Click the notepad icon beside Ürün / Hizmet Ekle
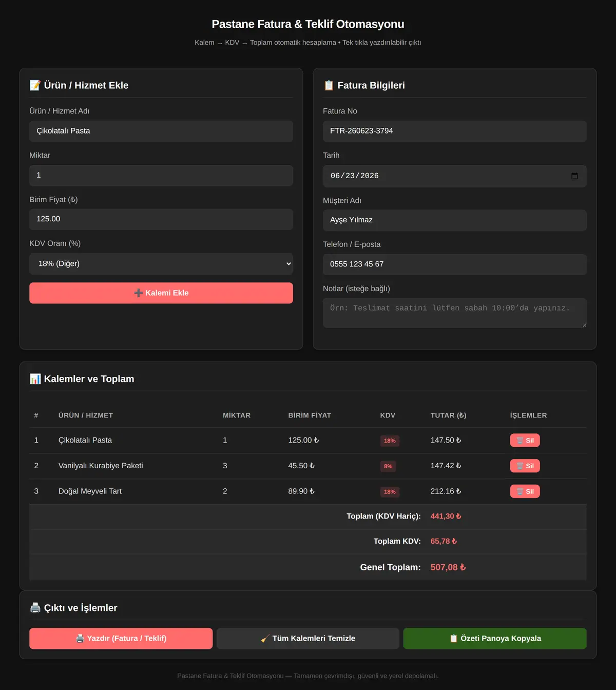 (x=35, y=85)
